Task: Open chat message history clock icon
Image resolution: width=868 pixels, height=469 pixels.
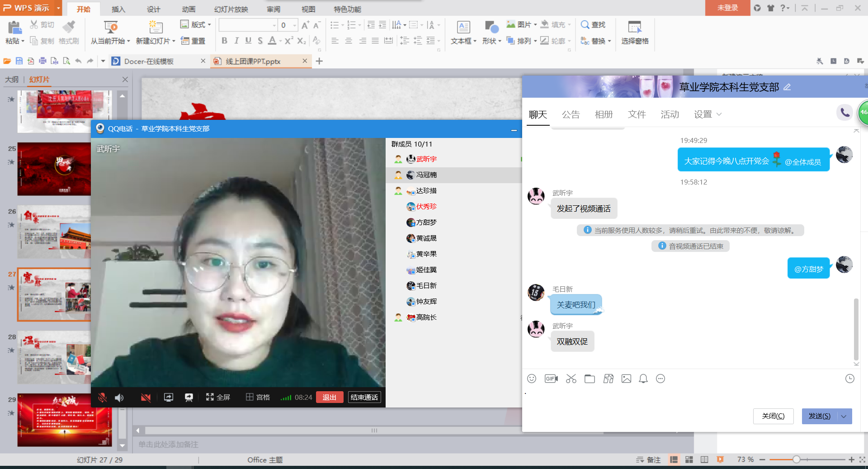Action: tap(850, 379)
